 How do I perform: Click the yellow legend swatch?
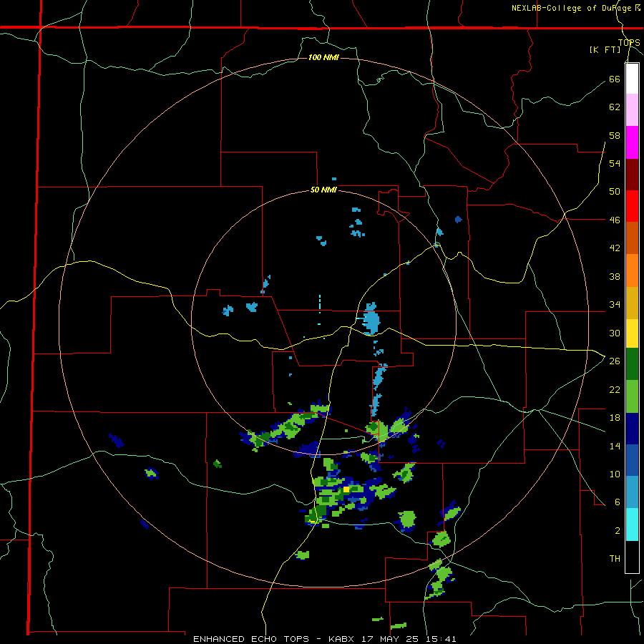(632, 333)
